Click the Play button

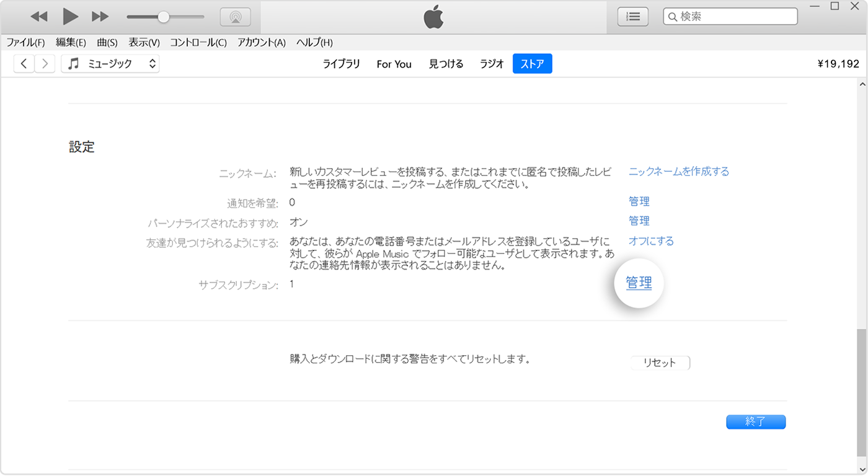tap(69, 16)
